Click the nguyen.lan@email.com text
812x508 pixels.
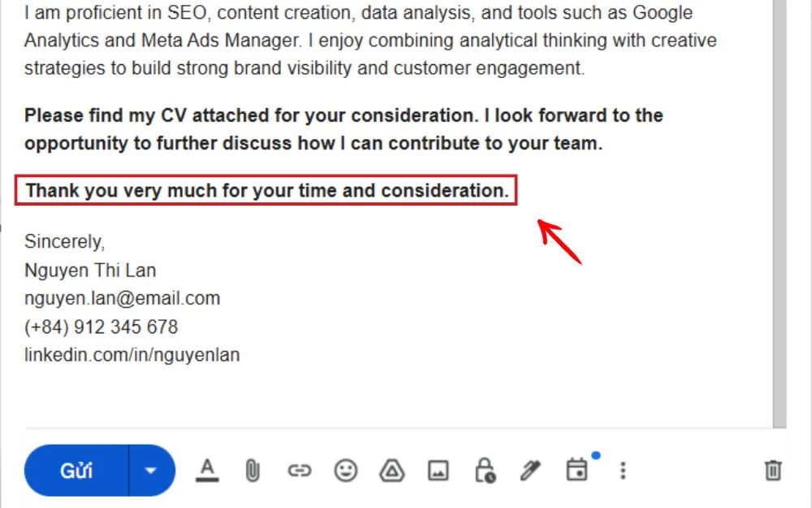pyautogui.click(x=123, y=298)
